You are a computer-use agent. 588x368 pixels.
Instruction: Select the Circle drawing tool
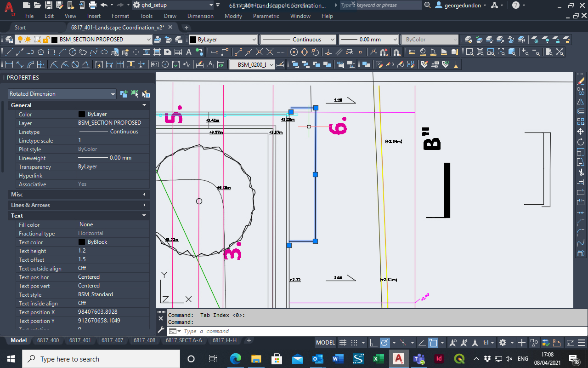(73, 52)
